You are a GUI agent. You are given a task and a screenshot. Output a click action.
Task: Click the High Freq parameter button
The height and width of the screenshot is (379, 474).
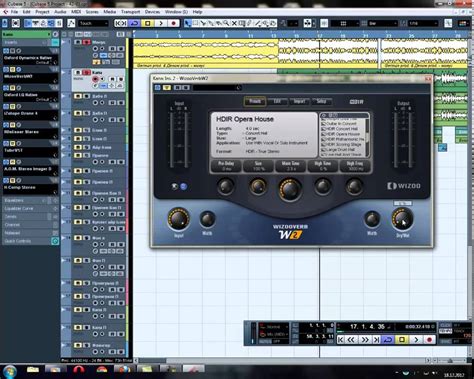click(355, 166)
